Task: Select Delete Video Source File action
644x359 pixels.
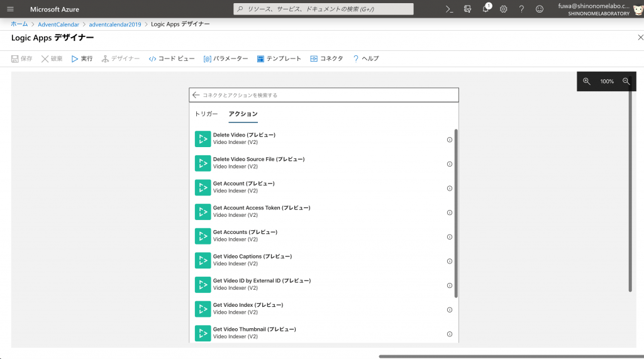Action: [x=324, y=163]
